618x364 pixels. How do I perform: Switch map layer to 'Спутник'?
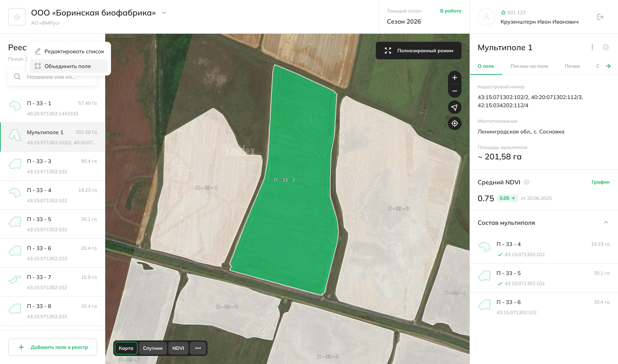tap(153, 348)
